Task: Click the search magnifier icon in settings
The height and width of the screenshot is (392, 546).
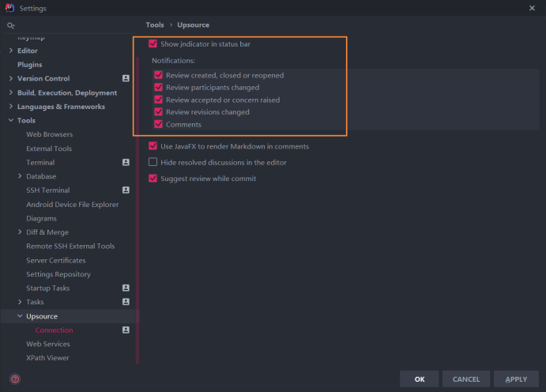Action: click(11, 25)
